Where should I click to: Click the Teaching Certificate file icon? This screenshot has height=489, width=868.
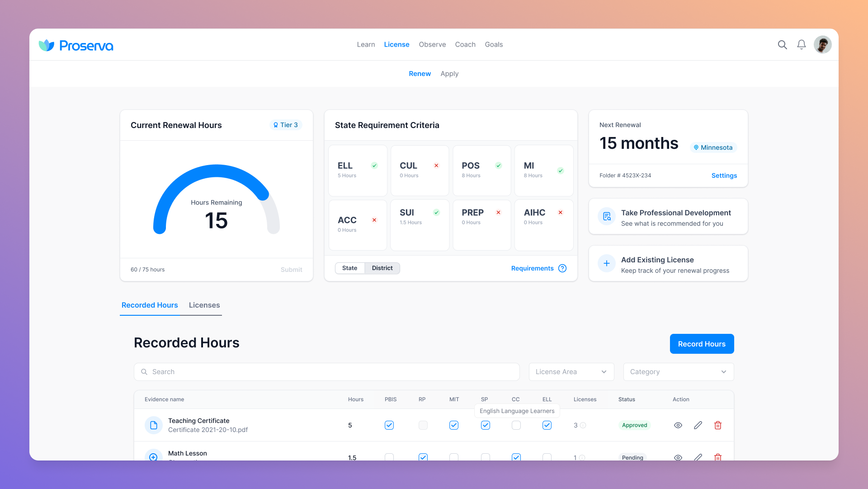[154, 425]
